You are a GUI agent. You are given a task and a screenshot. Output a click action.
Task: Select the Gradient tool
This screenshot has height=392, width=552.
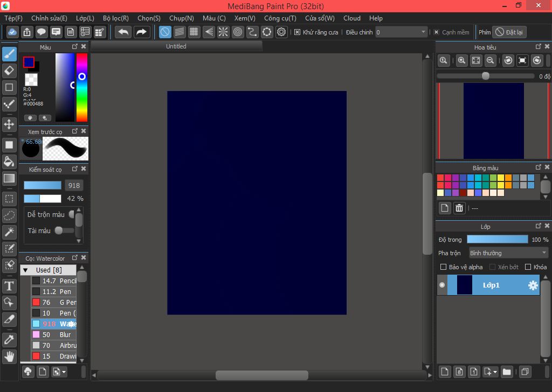[10, 178]
